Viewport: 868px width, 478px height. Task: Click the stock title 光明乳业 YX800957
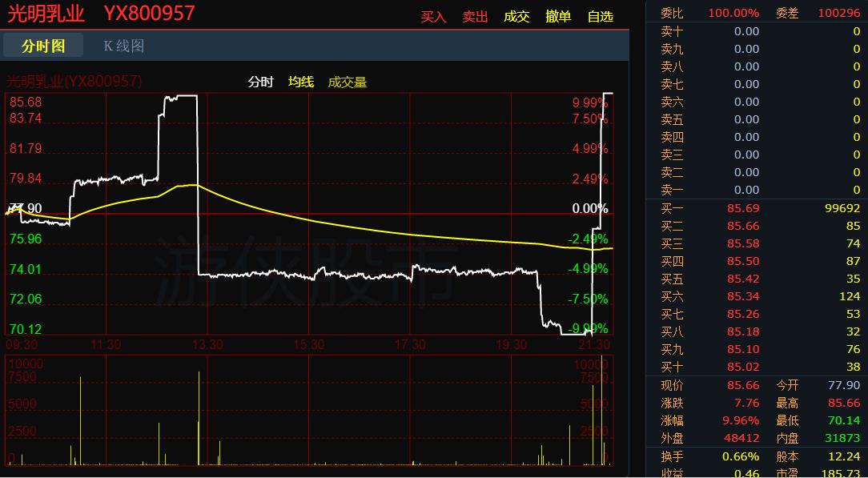pyautogui.click(x=101, y=14)
